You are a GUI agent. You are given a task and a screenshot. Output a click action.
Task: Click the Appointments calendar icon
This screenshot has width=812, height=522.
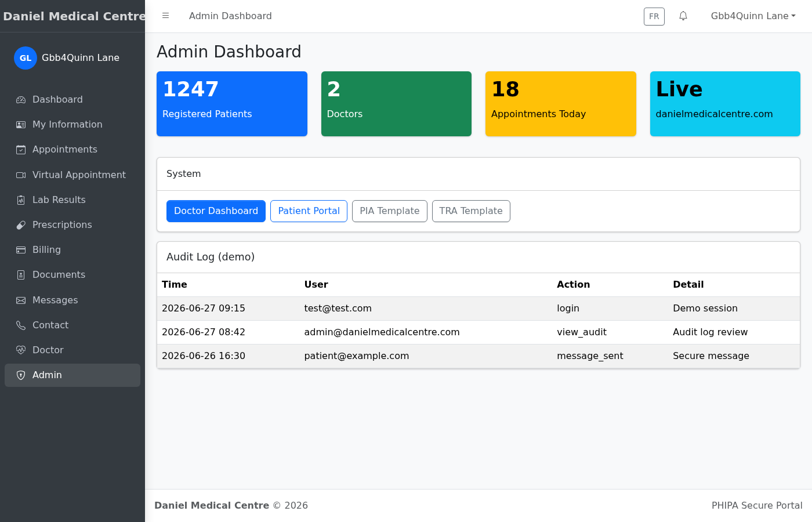21,150
